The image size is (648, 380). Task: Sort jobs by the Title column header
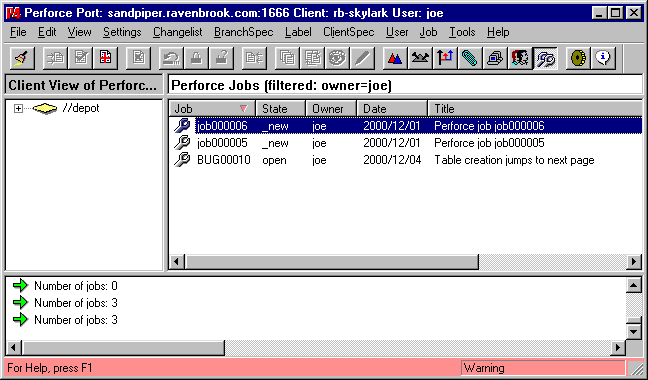click(535, 109)
